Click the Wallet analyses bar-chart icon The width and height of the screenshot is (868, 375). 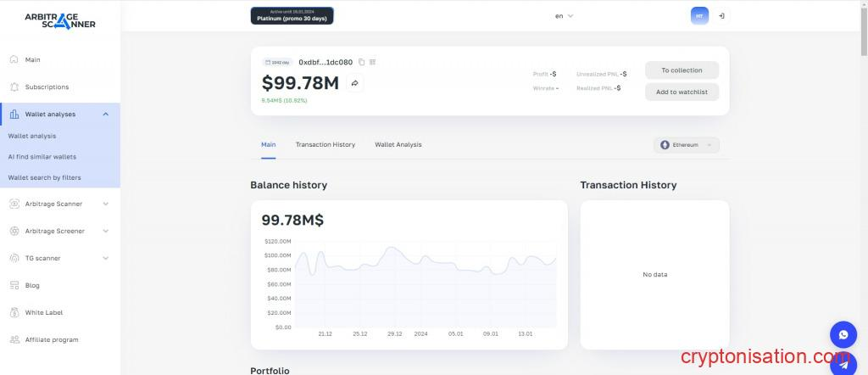pos(14,114)
